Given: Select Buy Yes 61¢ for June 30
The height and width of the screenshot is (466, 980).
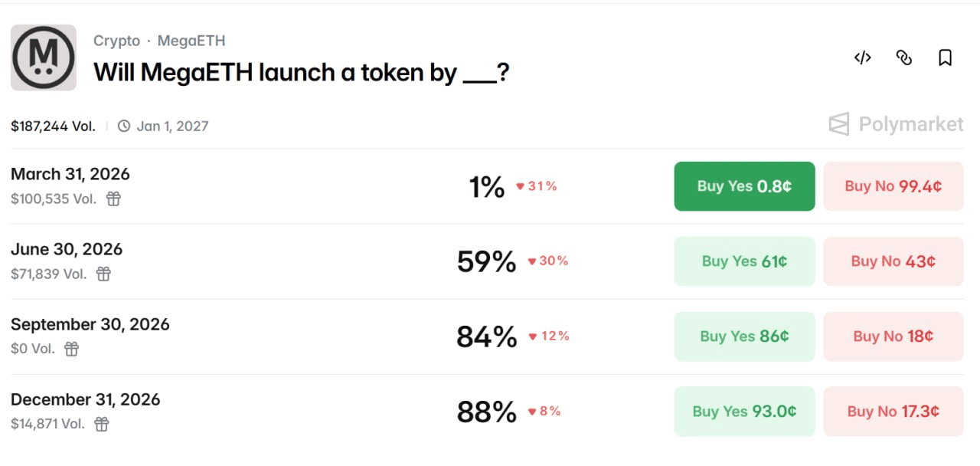Looking at the screenshot, I should (744, 261).
